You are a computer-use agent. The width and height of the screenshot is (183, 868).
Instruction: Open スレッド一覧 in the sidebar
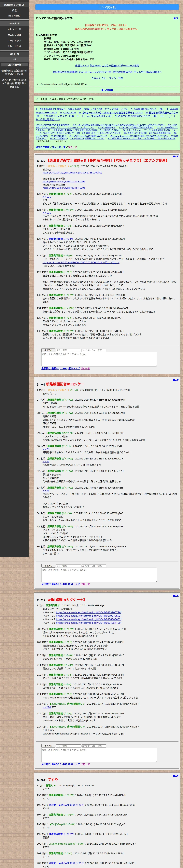click(x=14, y=29)
